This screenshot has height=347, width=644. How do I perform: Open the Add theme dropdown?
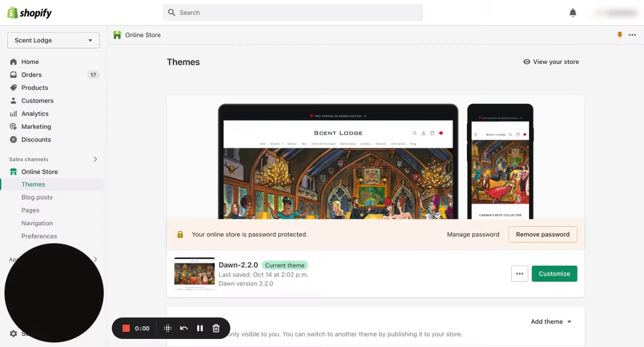tap(551, 322)
